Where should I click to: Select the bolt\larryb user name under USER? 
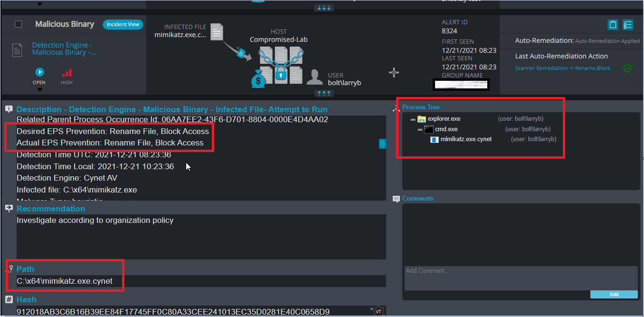[x=344, y=83]
